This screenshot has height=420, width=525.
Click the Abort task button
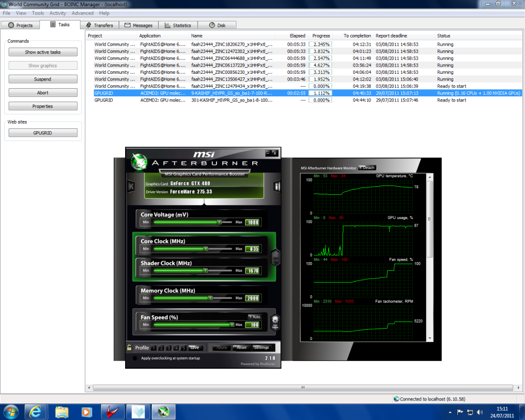point(43,92)
